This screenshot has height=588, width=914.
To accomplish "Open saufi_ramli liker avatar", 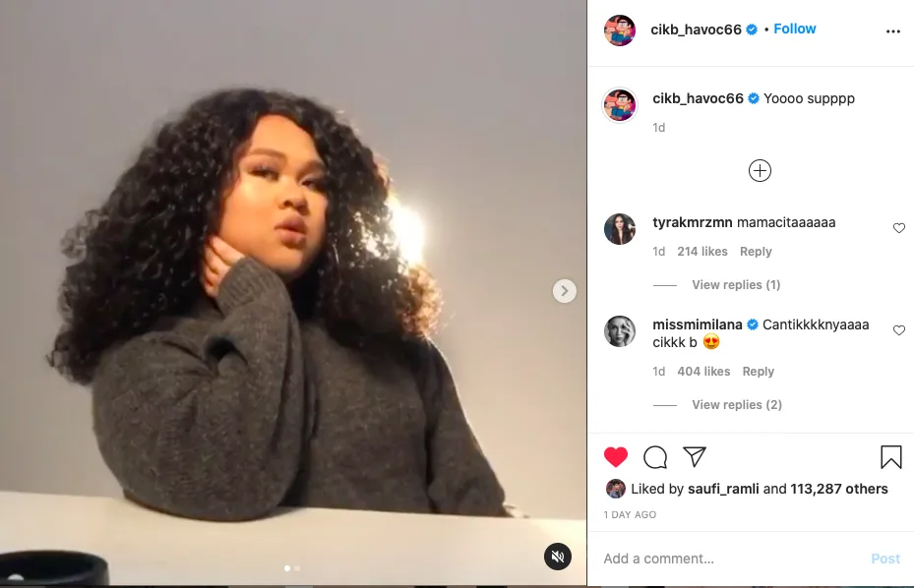I will [616, 489].
